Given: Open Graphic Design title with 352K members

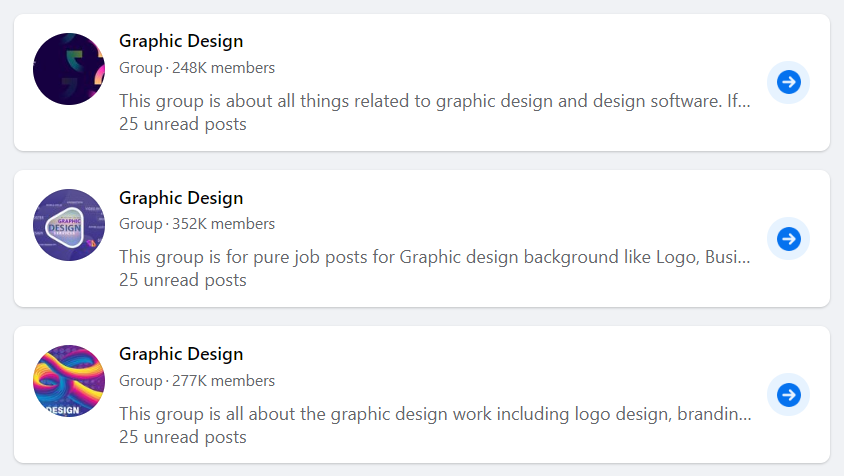Looking at the screenshot, I should click(x=181, y=198).
